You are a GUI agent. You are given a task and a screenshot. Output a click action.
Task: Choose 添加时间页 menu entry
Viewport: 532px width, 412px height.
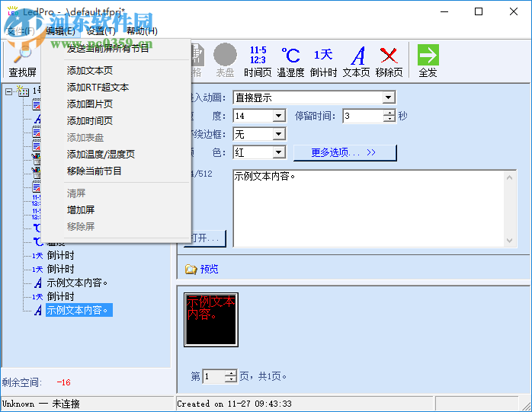tap(115, 121)
